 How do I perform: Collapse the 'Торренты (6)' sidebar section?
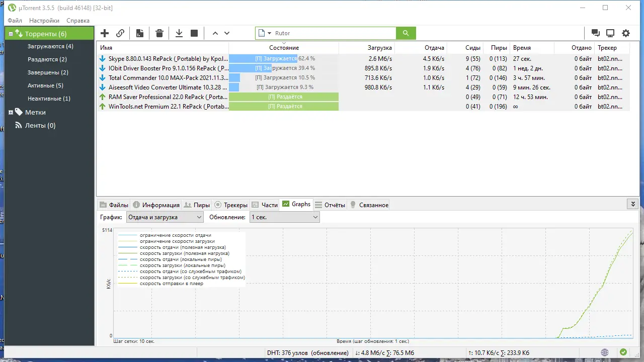pos(10,33)
